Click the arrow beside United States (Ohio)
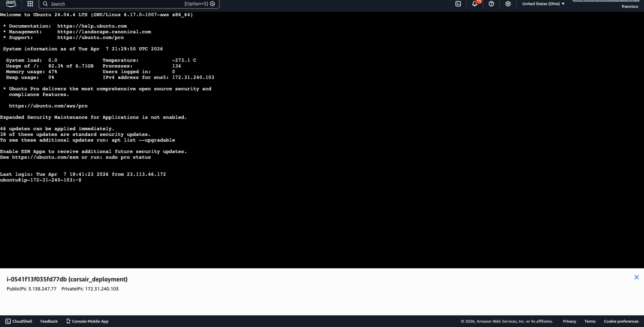The height and width of the screenshot is (327, 644). point(563,4)
